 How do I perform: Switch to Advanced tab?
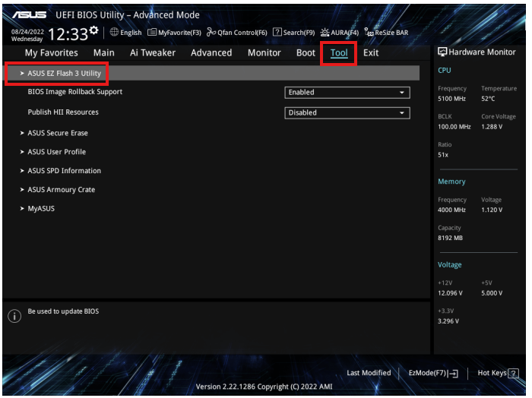(211, 53)
